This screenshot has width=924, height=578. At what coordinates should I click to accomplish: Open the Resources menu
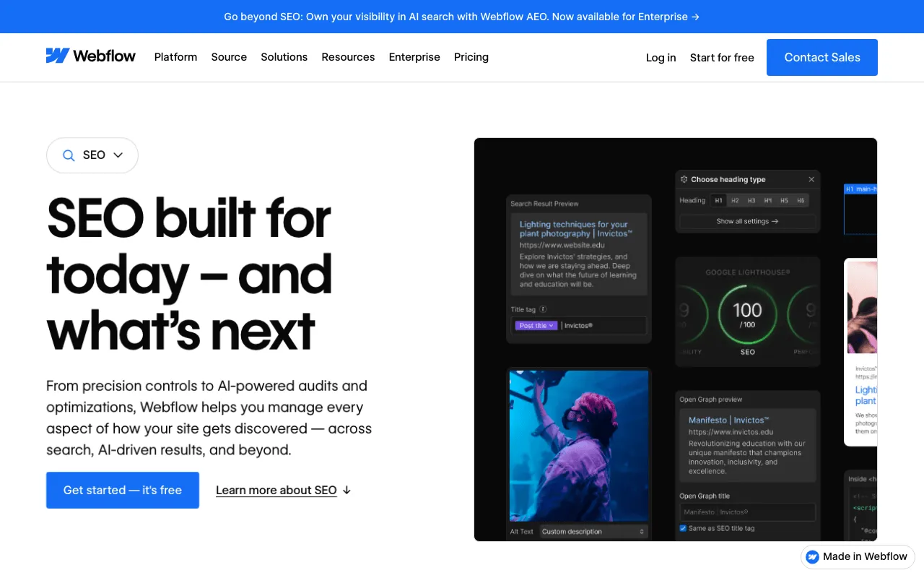[x=348, y=57]
